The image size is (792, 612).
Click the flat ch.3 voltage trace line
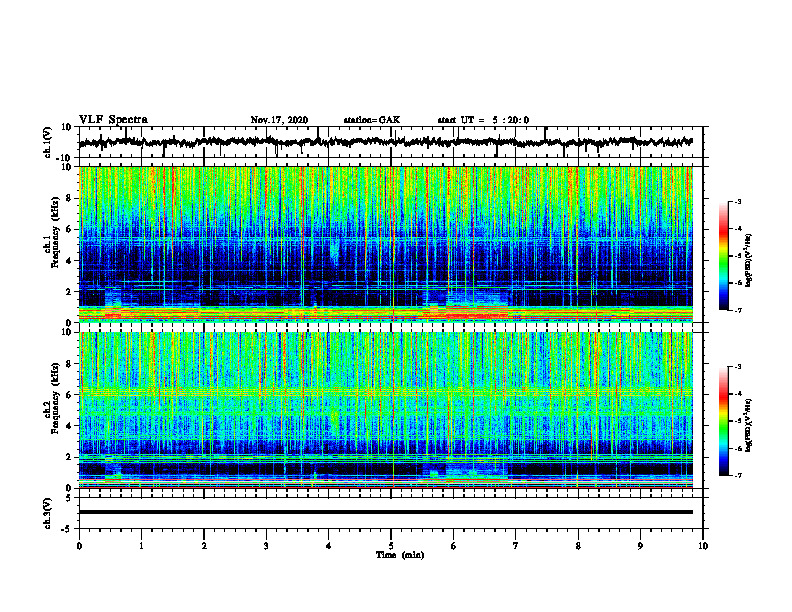[386, 512]
